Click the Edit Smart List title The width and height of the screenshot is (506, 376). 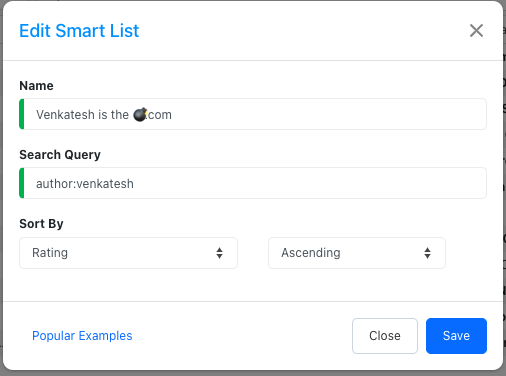(x=79, y=31)
